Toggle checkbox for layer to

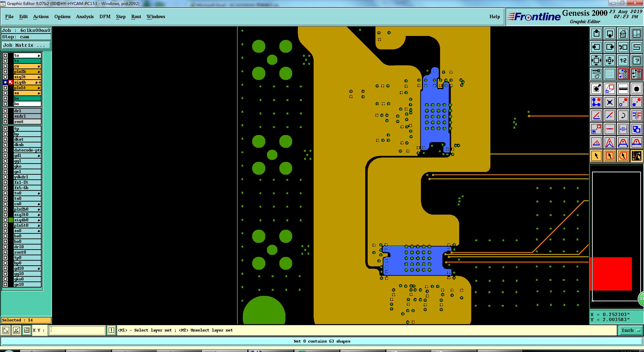pyautogui.click(x=5, y=55)
